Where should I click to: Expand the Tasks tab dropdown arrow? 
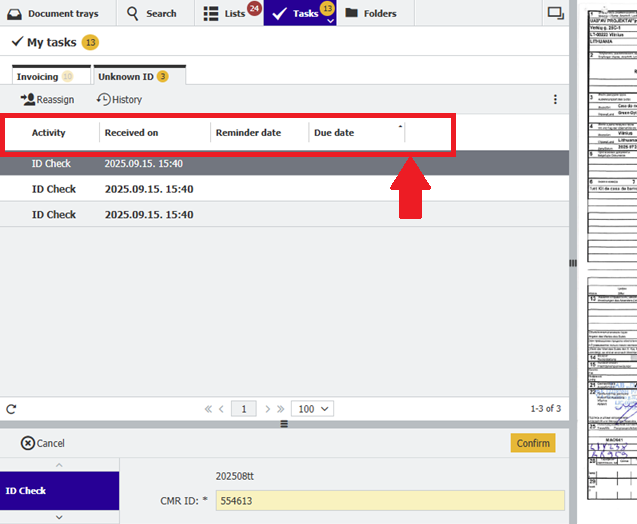click(x=330, y=21)
